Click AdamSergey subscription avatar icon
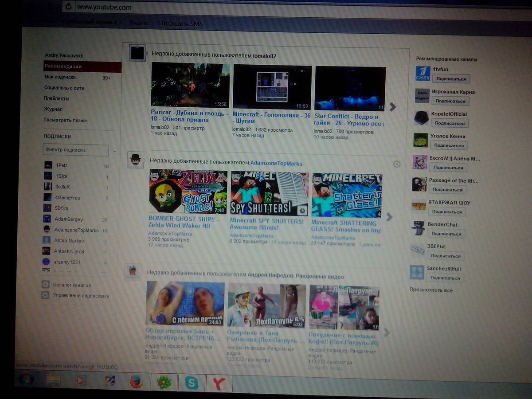This screenshot has height=399, width=532. (47, 219)
